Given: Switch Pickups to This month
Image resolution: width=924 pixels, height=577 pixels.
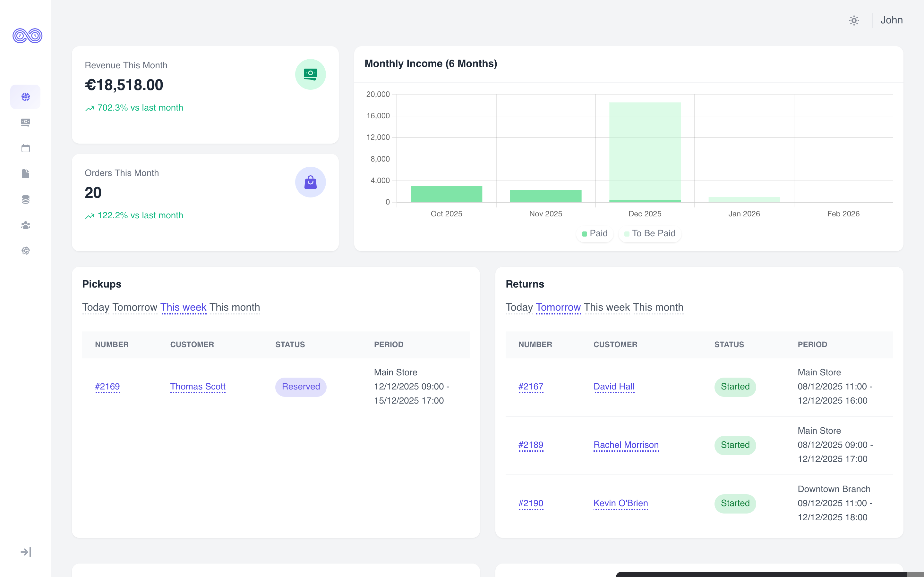Looking at the screenshot, I should [x=235, y=307].
